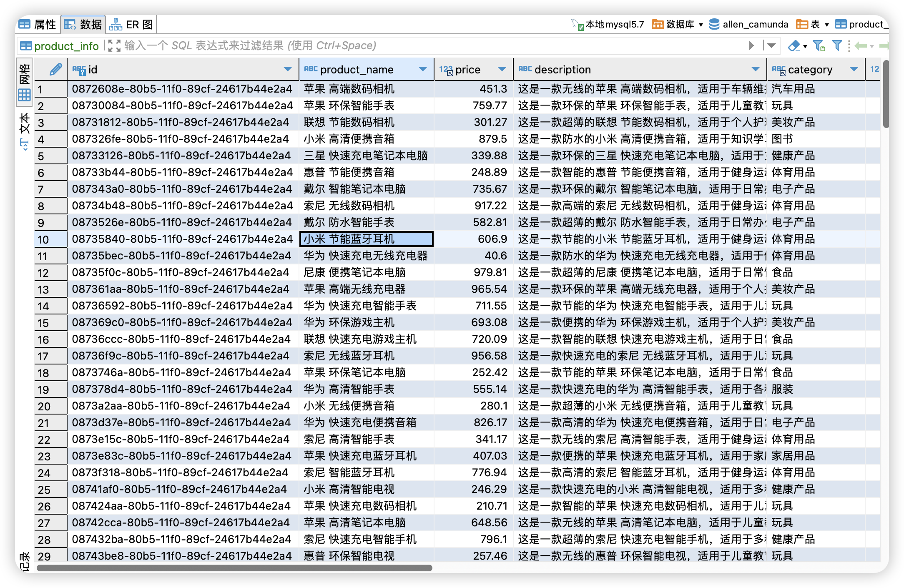Select cell '索尼 快速充电智能手机'

(367, 539)
